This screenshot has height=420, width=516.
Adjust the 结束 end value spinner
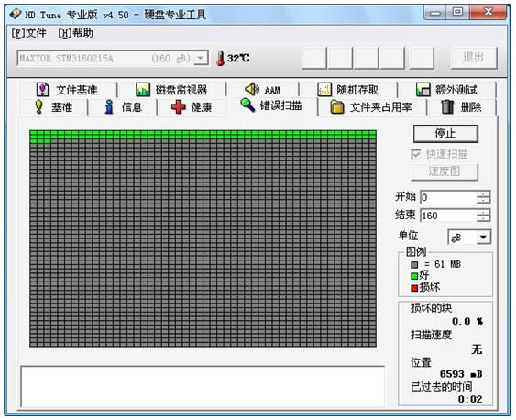pyautogui.click(x=483, y=216)
